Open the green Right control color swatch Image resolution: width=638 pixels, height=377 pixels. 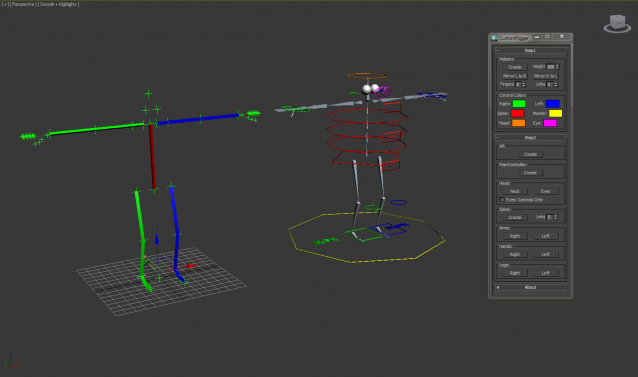tap(519, 104)
